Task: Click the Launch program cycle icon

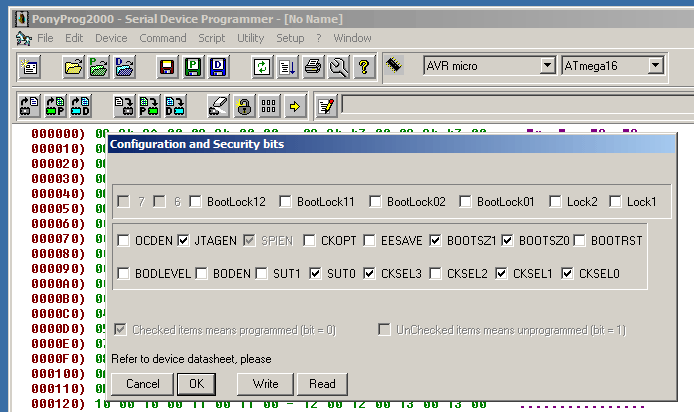Action: pos(288,67)
